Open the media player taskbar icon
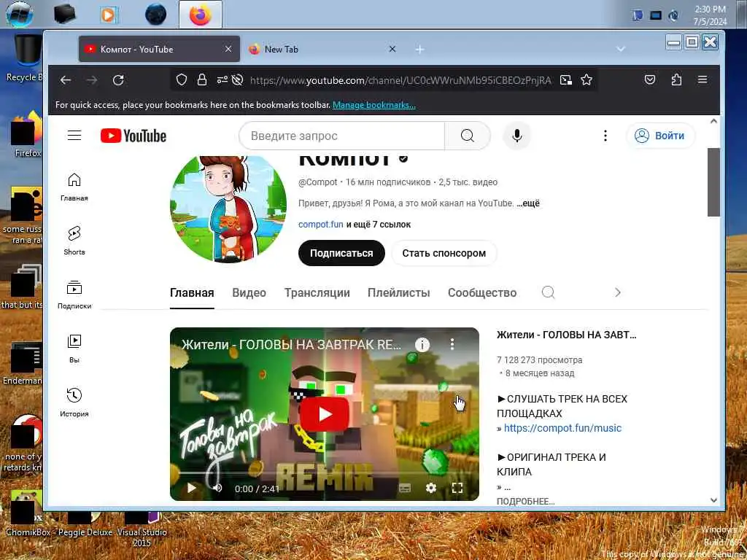This screenshot has height=560, width=747. coord(109,15)
